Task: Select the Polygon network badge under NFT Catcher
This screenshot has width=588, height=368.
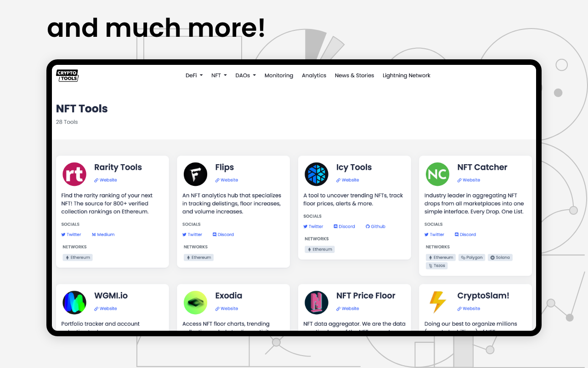Action: click(471, 257)
